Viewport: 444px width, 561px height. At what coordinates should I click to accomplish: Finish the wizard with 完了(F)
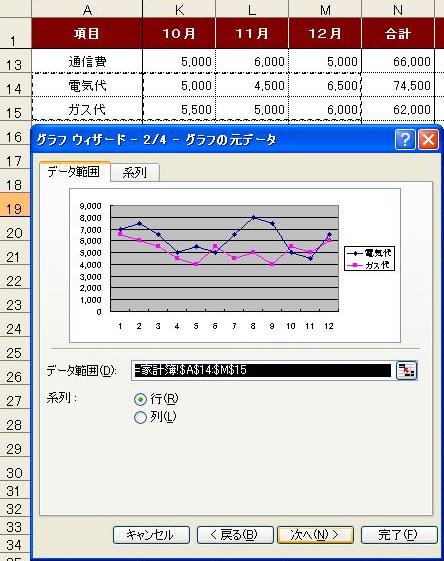click(x=399, y=535)
